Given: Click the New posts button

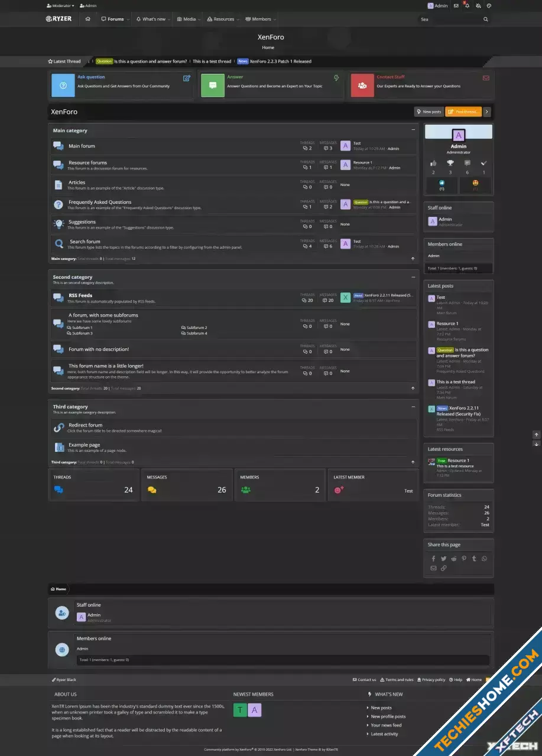Looking at the screenshot, I should pos(429,112).
